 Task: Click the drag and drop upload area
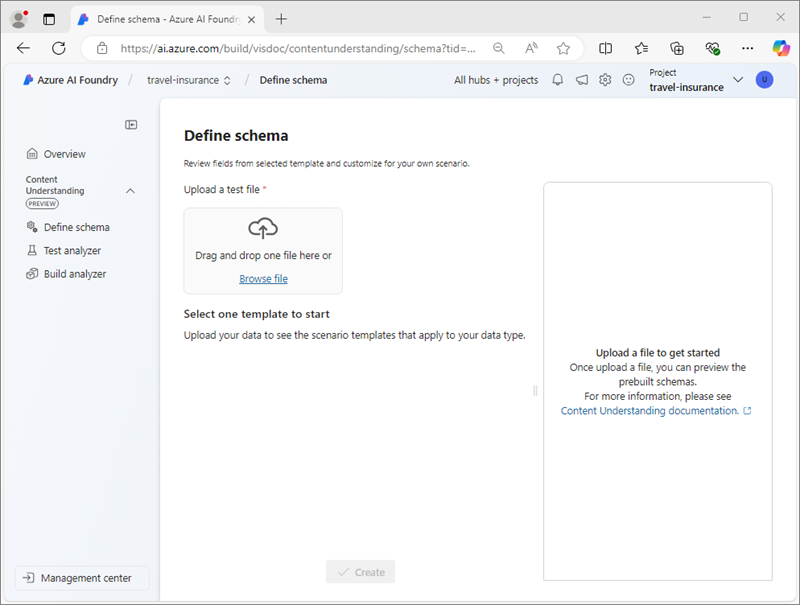point(263,250)
